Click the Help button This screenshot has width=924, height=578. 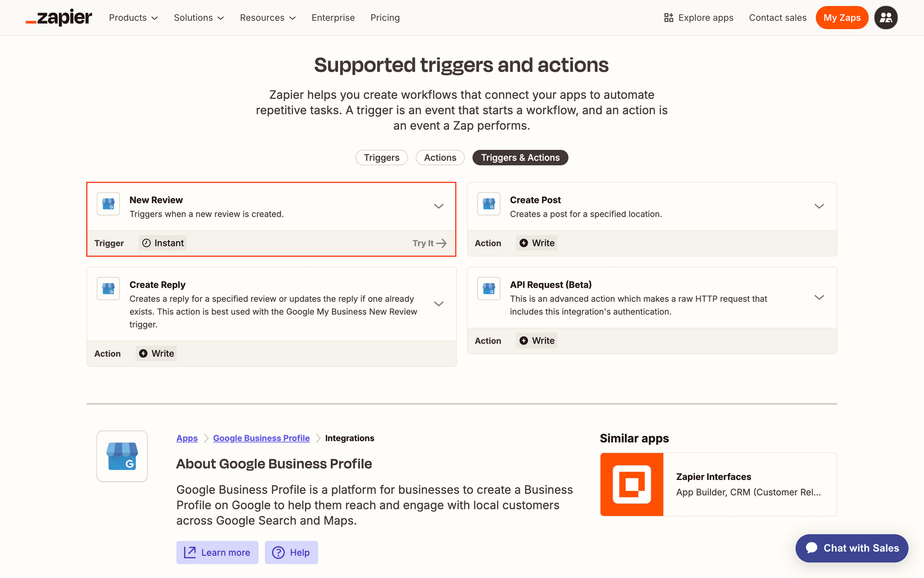pyautogui.click(x=291, y=553)
